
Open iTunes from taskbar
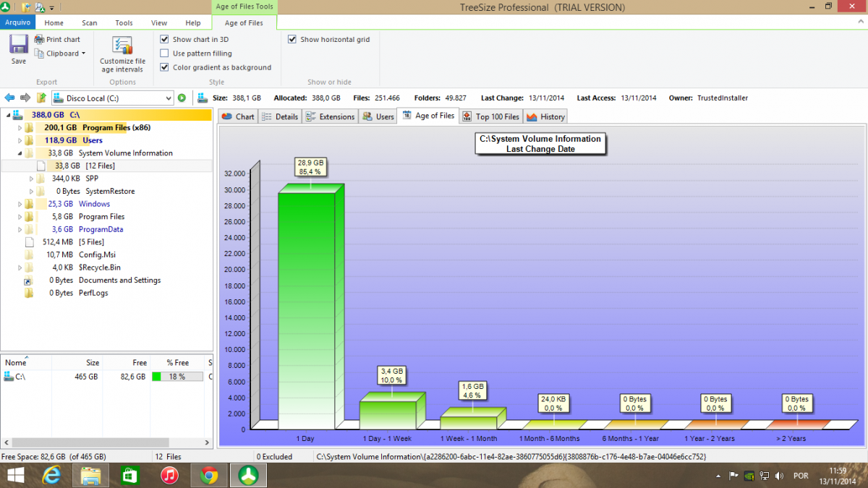169,475
